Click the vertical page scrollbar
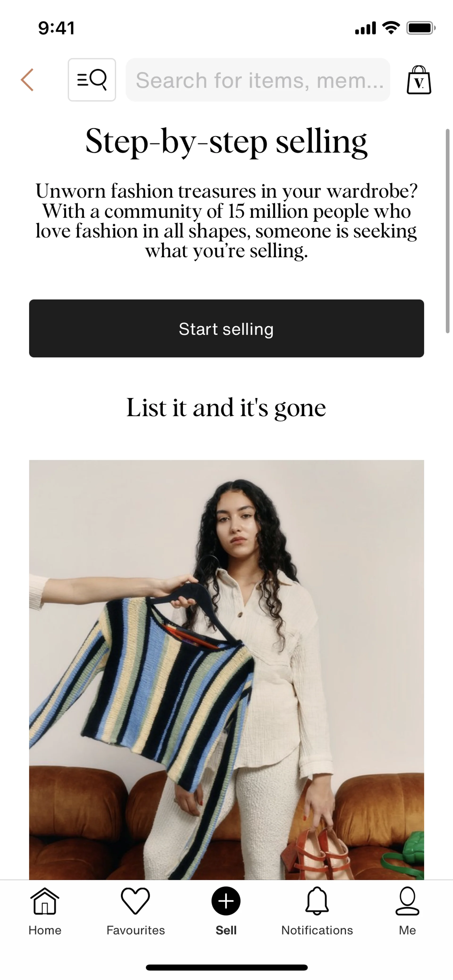This screenshot has width=453, height=980. coord(448,231)
